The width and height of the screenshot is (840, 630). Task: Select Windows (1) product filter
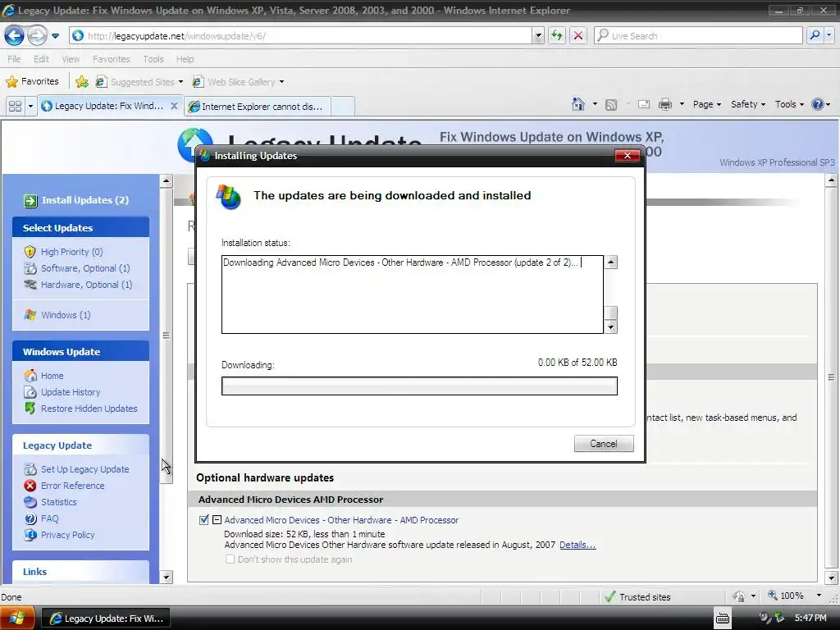point(66,315)
